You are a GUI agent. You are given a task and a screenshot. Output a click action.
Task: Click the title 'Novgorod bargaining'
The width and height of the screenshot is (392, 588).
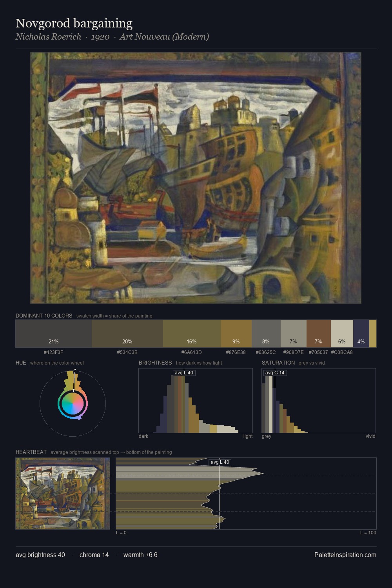pyautogui.click(x=74, y=23)
